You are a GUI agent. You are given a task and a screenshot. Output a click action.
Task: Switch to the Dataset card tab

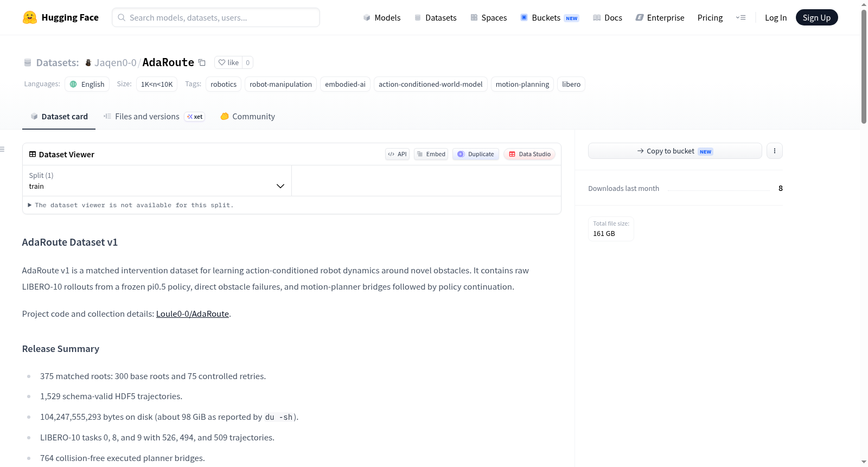coord(59,117)
